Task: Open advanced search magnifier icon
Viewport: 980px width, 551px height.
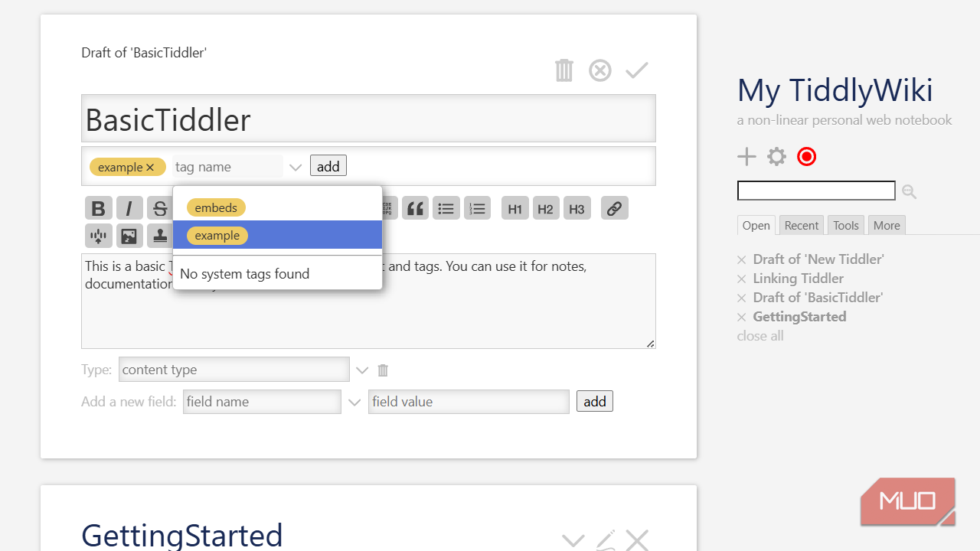Action: pyautogui.click(x=909, y=191)
